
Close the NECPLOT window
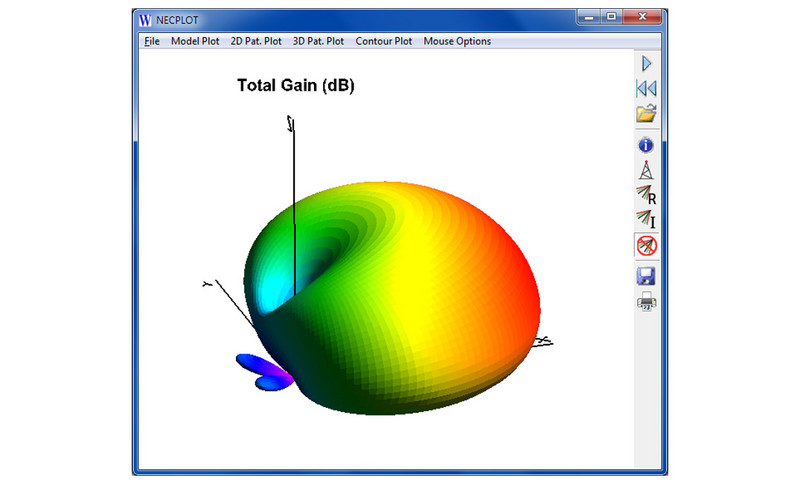642,17
